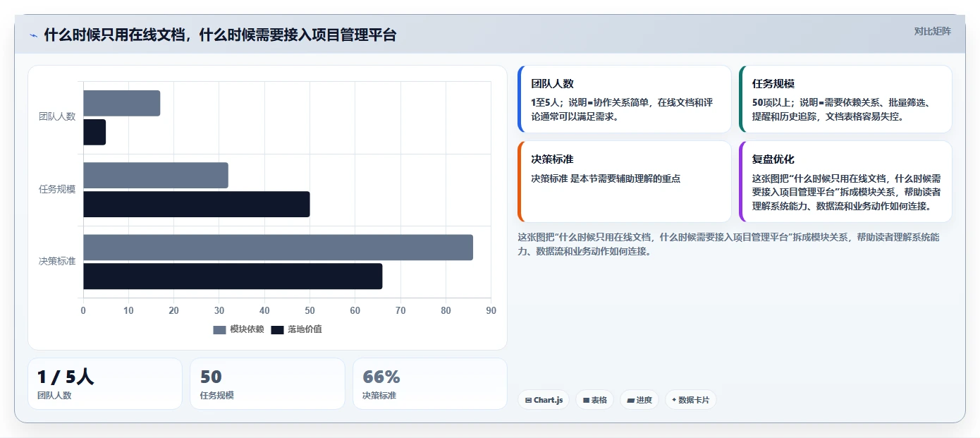Open the 团队人数 info card heading

tap(553, 84)
